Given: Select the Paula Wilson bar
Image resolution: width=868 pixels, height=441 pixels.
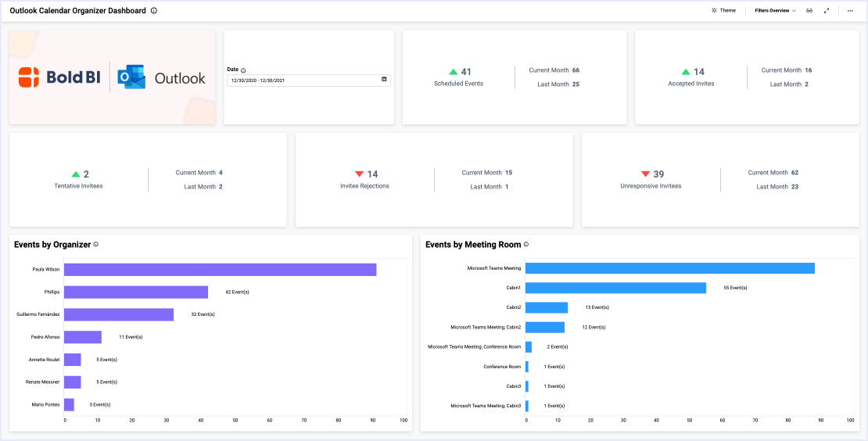Looking at the screenshot, I should point(220,270).
